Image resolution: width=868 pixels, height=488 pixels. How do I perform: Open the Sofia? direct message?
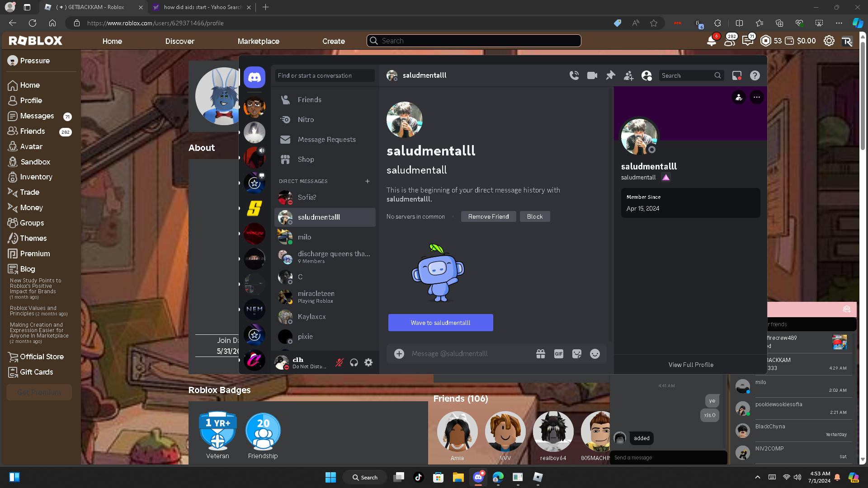tap(325, 197)
